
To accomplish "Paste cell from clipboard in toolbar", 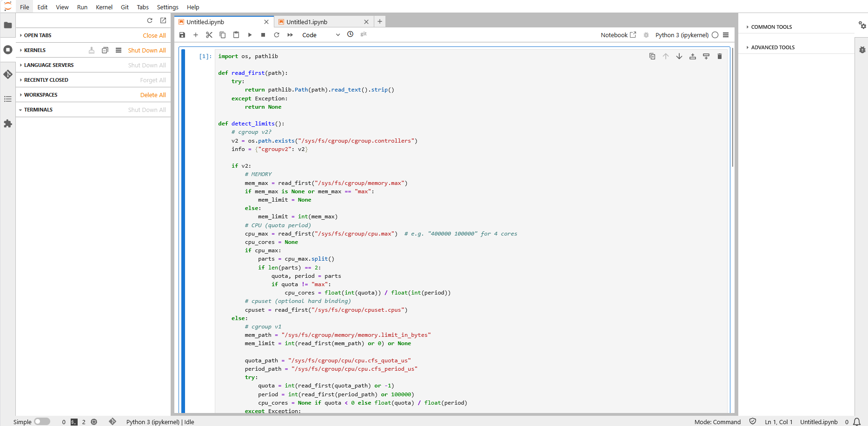I will 236,35.
